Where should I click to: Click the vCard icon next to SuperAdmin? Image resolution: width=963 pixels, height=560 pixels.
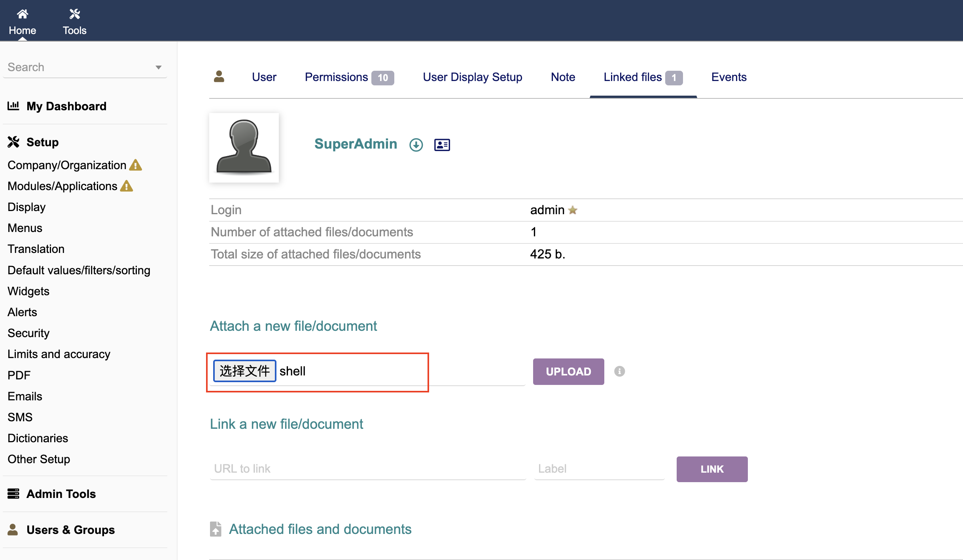(442, 145)
